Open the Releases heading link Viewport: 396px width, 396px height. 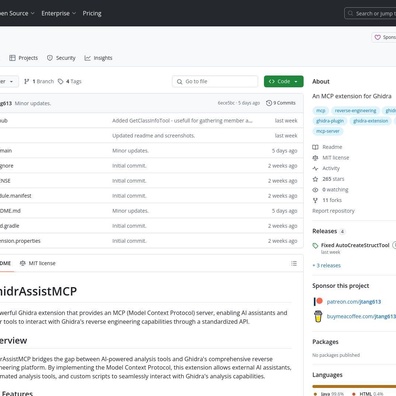325,231
